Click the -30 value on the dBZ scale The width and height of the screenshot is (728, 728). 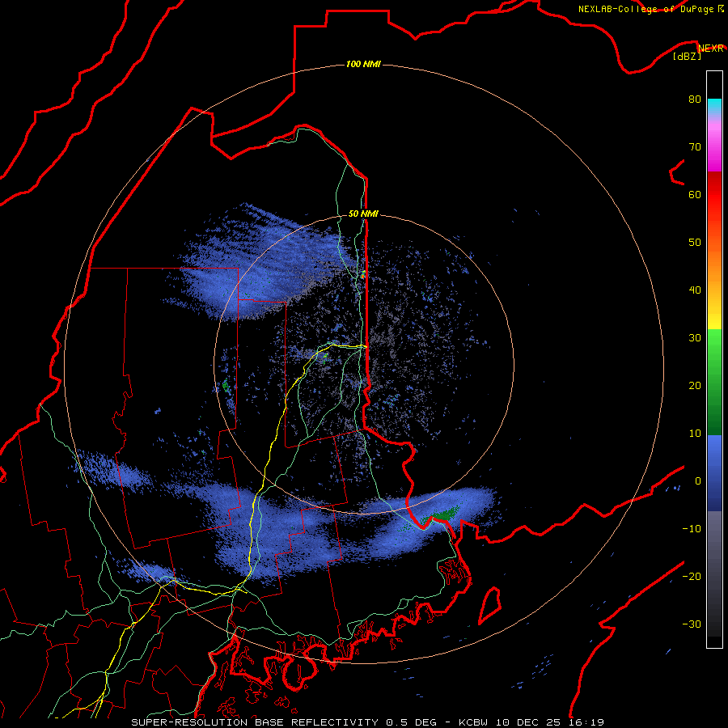692,624
